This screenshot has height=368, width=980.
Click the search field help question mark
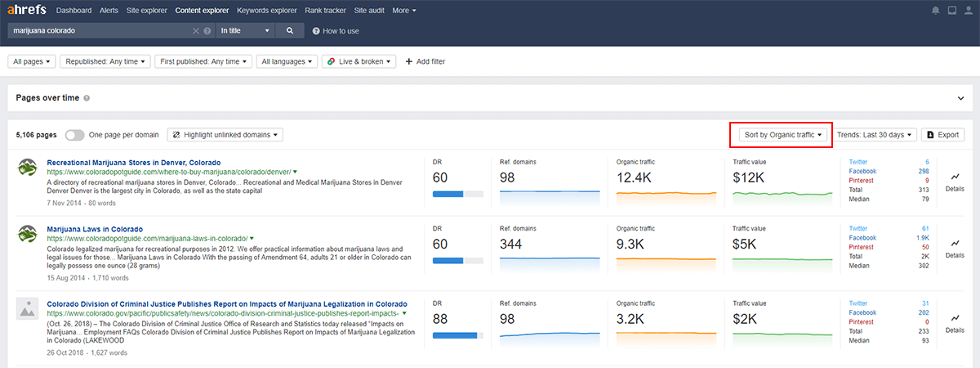click(x=207, y=30)
